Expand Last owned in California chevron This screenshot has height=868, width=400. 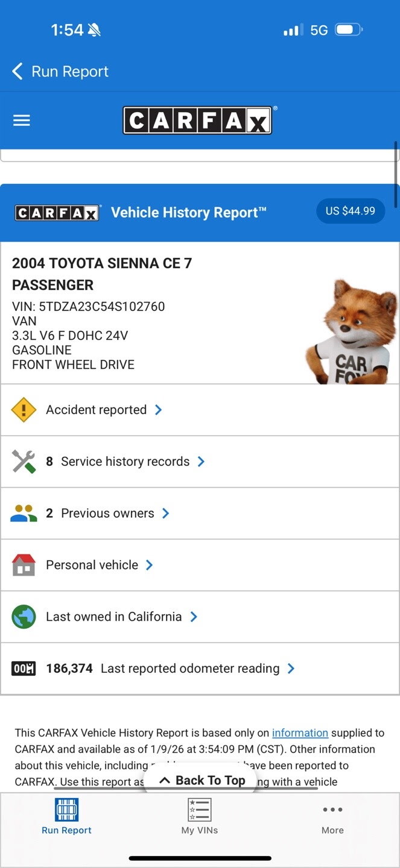pyautogui.click(x=194, y=617)
